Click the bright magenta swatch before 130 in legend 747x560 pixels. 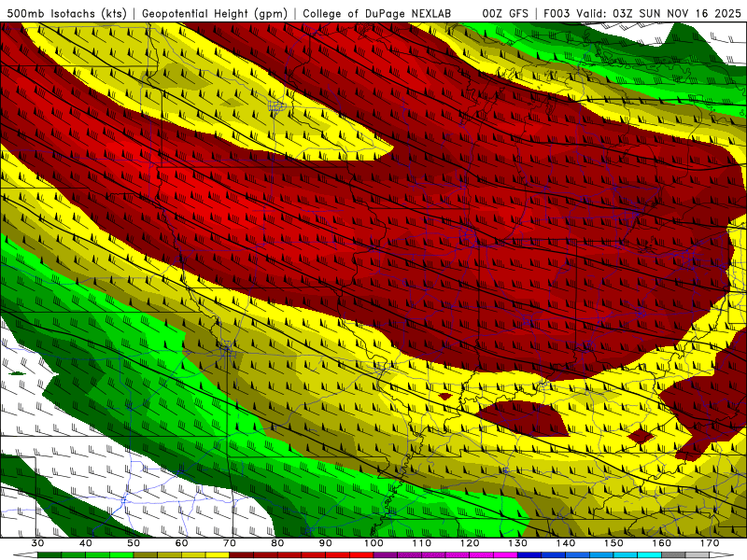(x=505, y=555)
